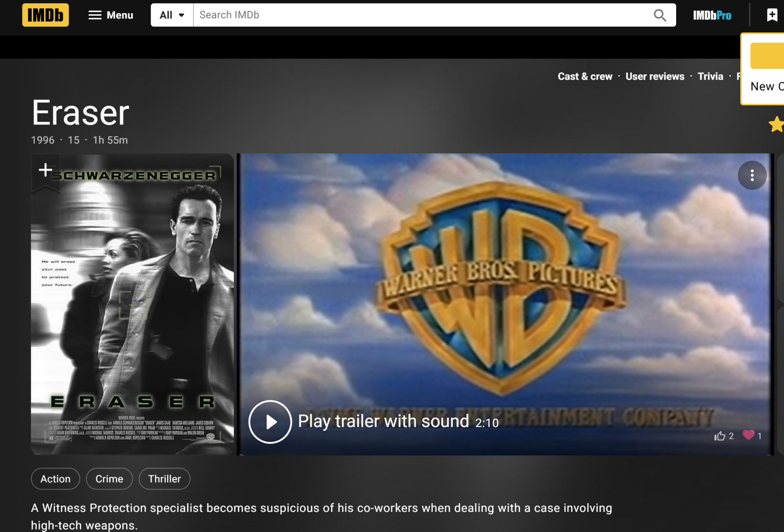React to trailer with the heart icon

[x=748, y=435]
